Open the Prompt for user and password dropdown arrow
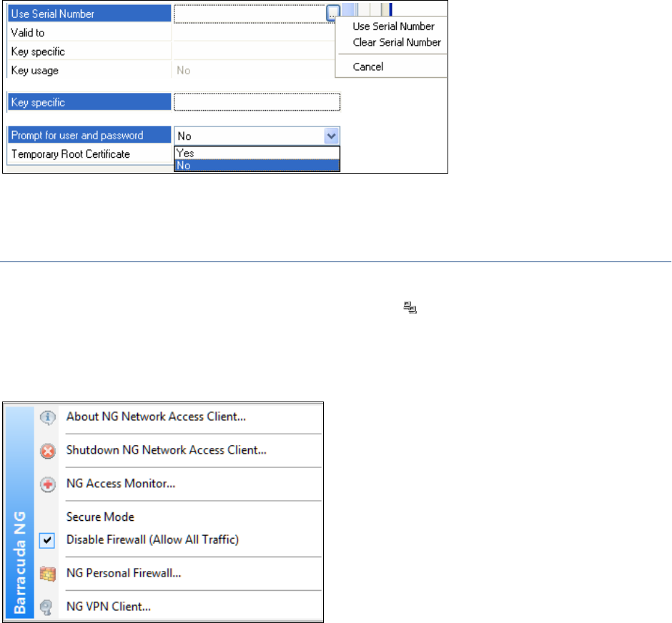Viewport: 672px width, 623px height. 331,136
